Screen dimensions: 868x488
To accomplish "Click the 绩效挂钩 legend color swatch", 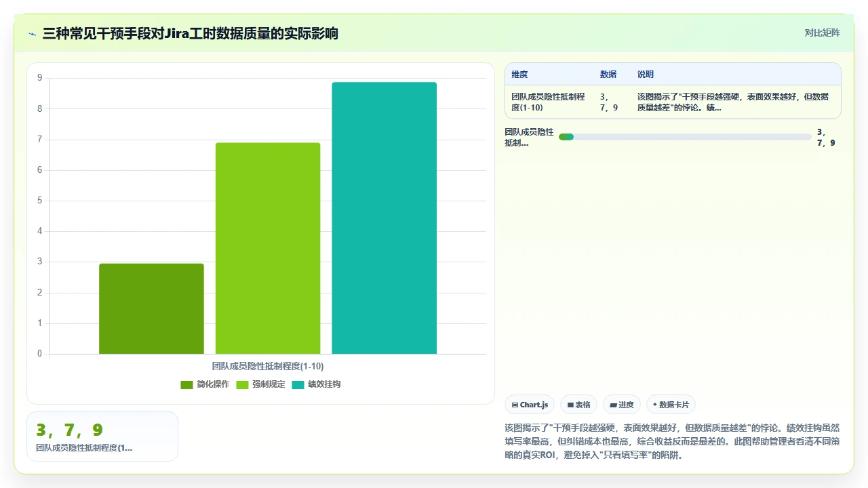I will click(x=298, y=385).
